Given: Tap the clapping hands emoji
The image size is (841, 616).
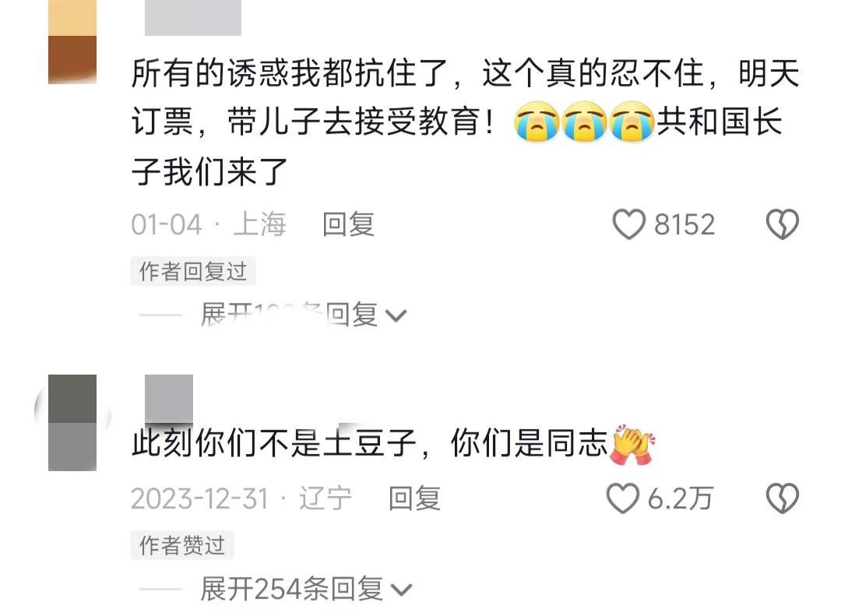Looking at the screenshot, I should pyautogui.click(x=633, y=445).
